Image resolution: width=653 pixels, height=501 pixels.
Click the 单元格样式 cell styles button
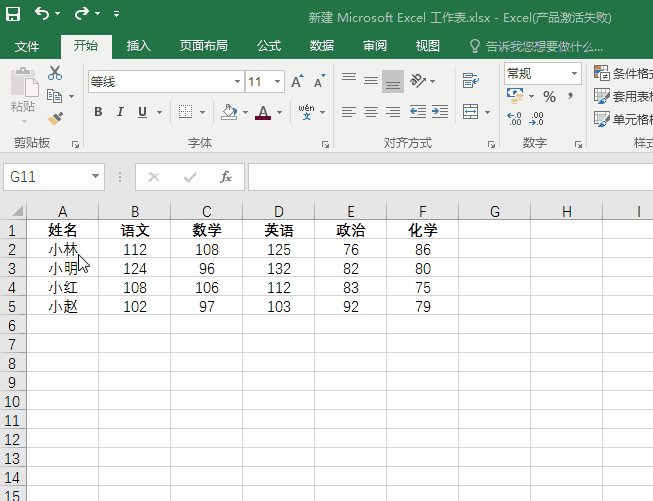(x=623, y=119)
